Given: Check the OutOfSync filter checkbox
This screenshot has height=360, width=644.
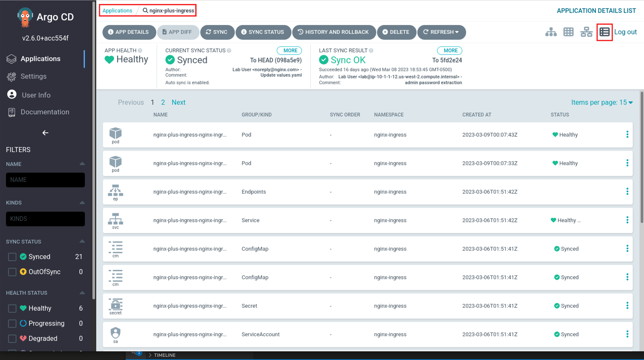Looking at the screenshot, I should coord(12,272).
